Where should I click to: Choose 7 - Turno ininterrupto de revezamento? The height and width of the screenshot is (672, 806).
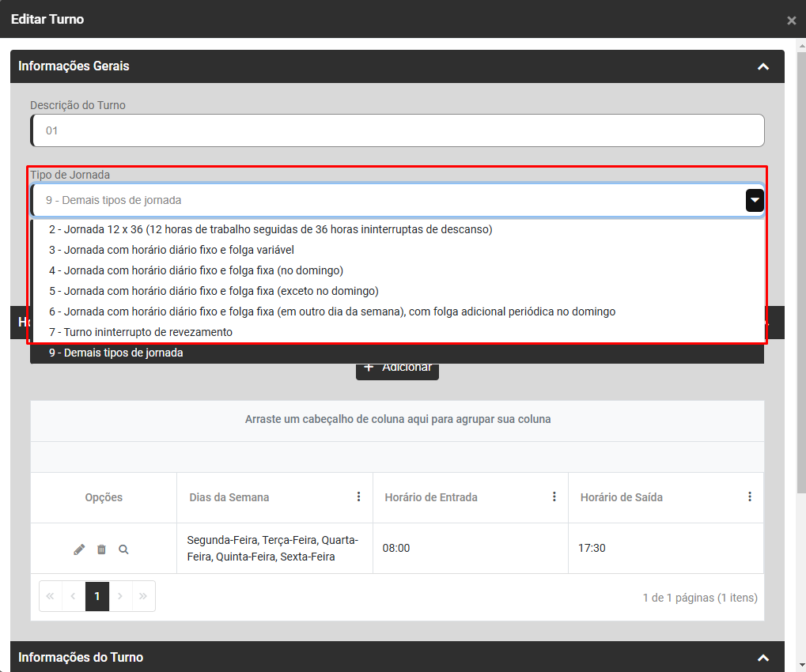click(x=141, y=332)
